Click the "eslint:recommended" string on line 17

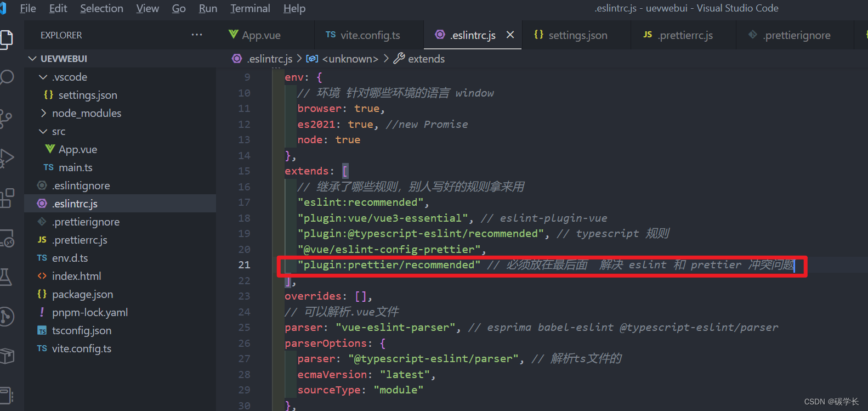pos(360,202)
